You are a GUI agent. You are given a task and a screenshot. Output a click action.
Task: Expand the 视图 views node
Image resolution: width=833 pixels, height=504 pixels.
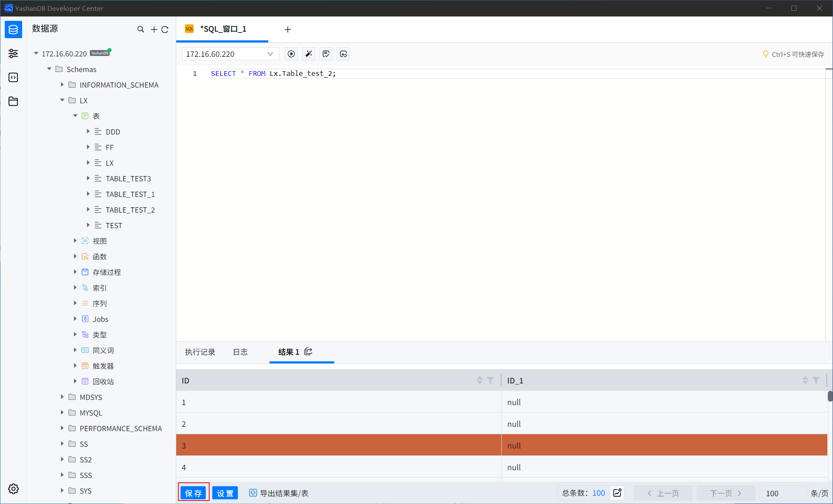coord(75,241)
